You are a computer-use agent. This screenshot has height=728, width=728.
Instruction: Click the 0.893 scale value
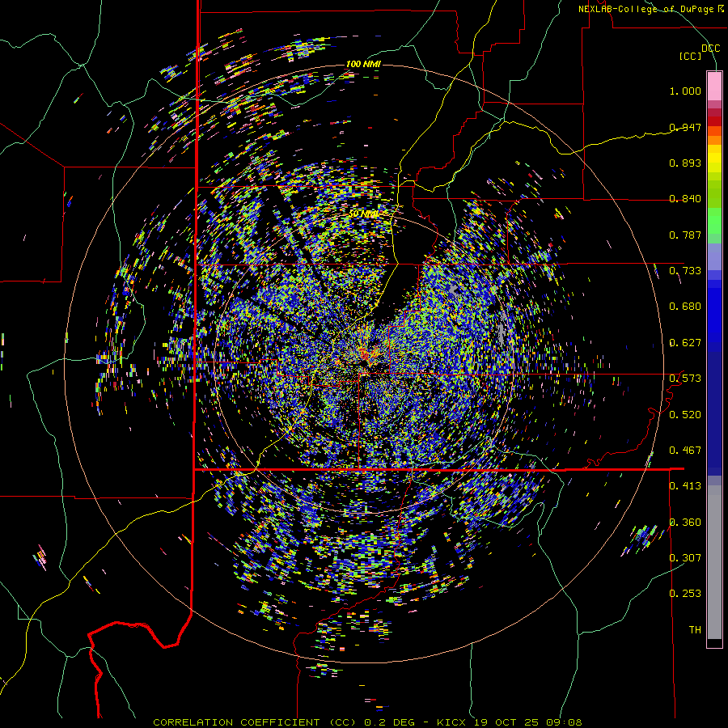[685, 163]
